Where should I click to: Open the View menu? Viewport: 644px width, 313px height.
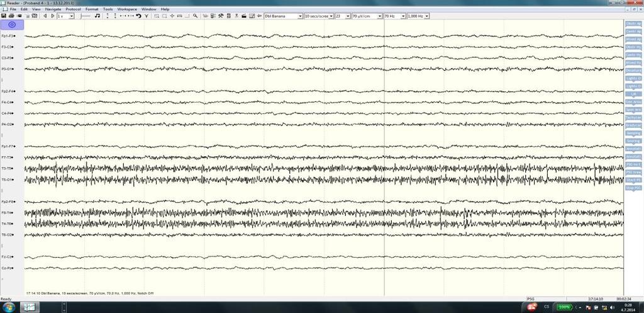pyautogui.click(x=36, y=9)
